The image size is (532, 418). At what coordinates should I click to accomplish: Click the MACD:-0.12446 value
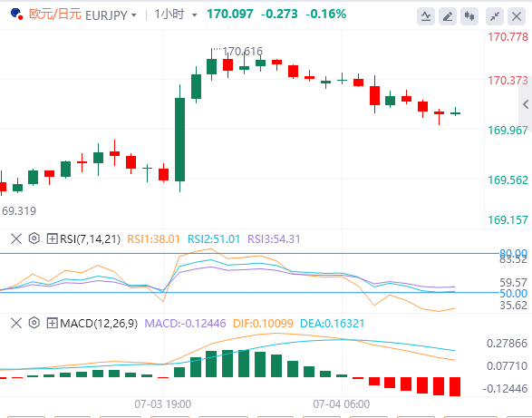click(x=185, y=324)
